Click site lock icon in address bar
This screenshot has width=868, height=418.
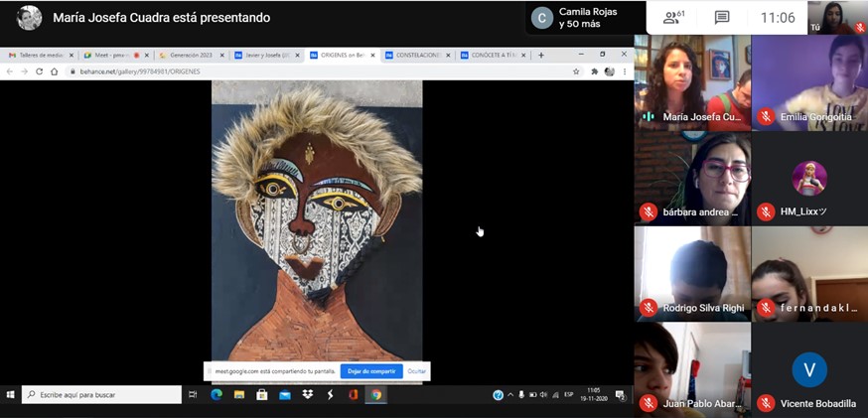click(72, 71)
